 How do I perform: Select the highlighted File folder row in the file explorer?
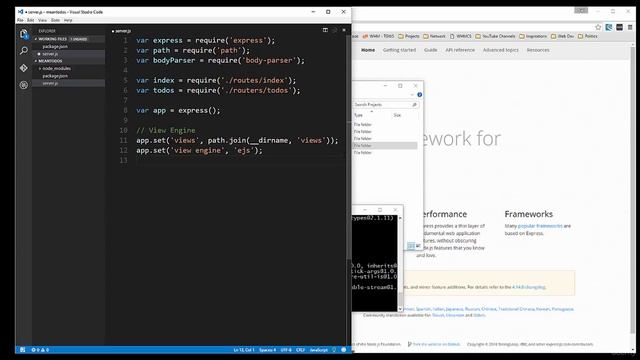(x=385, y=146)
